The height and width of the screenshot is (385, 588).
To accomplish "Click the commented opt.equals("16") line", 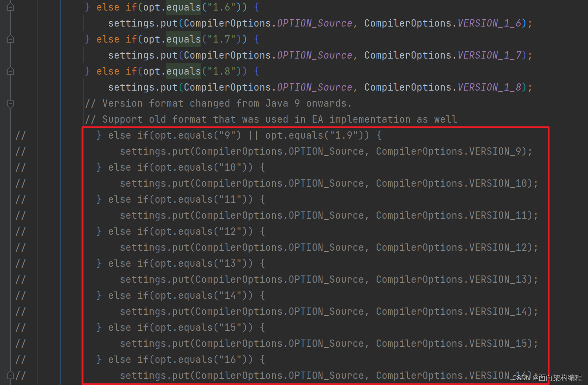I will pyautogui.click(x=181, y=360).
